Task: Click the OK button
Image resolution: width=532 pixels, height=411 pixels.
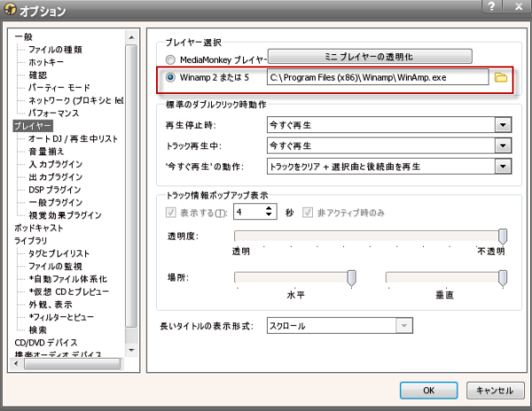Action: (428, 390)
